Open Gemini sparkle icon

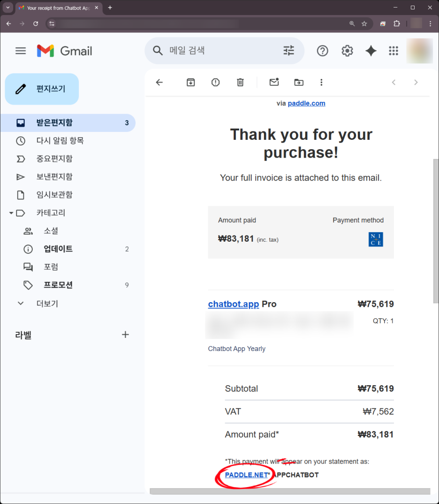(x=371, y=51)
